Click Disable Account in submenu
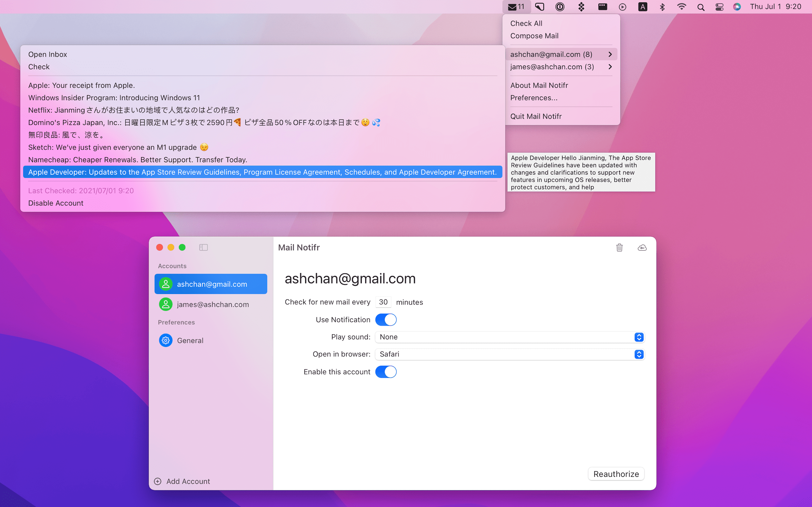 click(x=56, y=203)
